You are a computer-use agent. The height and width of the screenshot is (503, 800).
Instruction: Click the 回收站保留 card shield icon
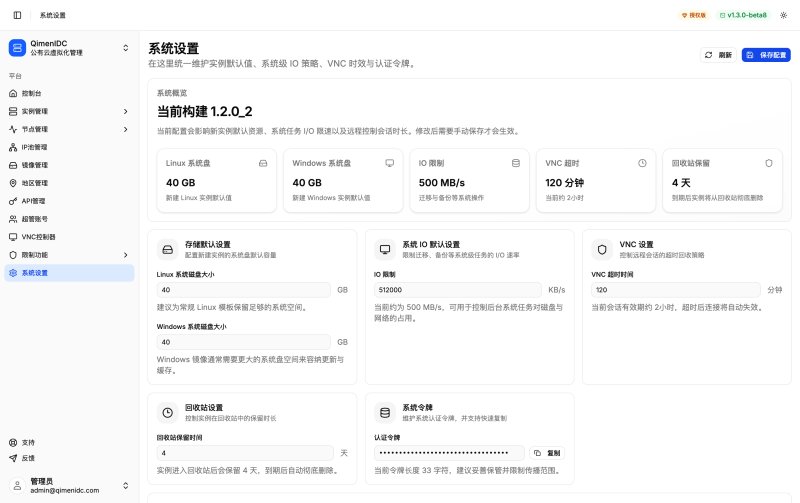point(769,163)
